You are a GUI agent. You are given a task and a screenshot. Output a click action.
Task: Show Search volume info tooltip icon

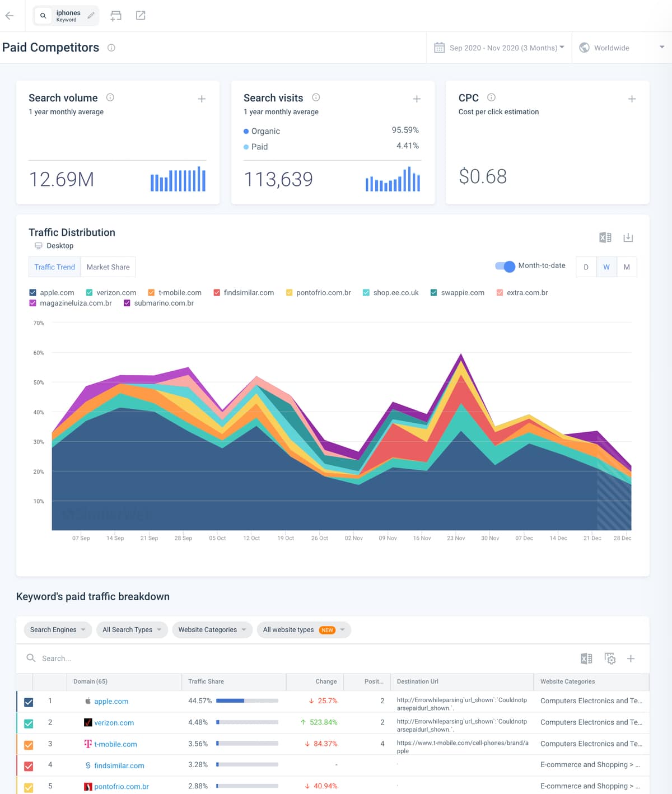[x=110, y=97]
